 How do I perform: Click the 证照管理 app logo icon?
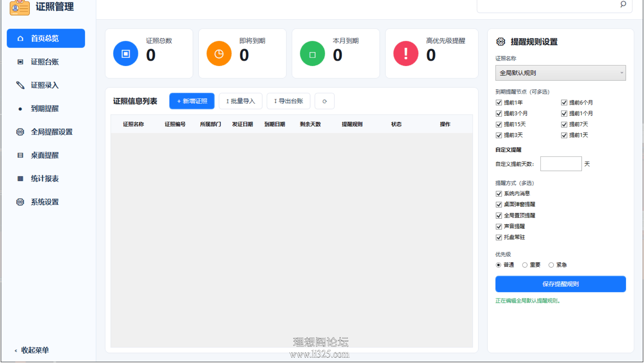20,7
